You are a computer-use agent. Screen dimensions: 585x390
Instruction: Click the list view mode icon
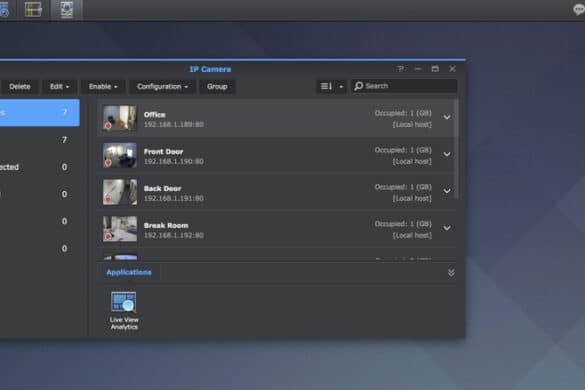click(x=326, y=86)
